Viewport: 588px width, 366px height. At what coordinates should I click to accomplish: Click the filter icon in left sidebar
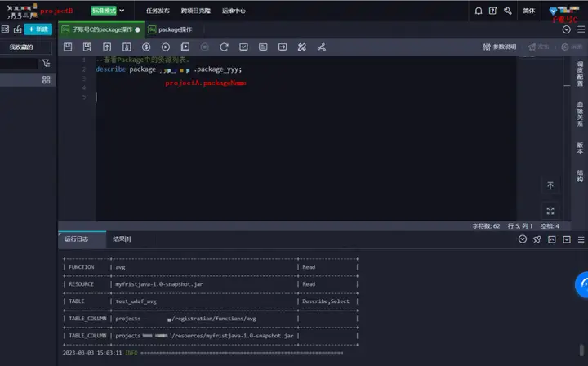tap(46, 63)
